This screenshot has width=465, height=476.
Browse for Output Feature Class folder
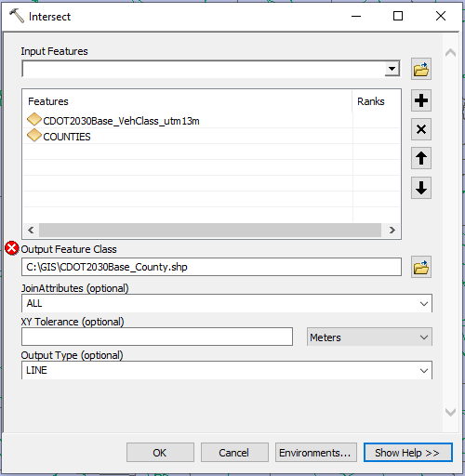click(421, 267)
